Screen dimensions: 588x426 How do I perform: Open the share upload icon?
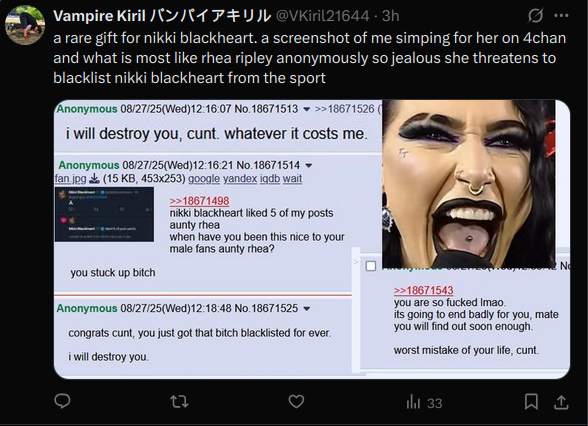561,402
